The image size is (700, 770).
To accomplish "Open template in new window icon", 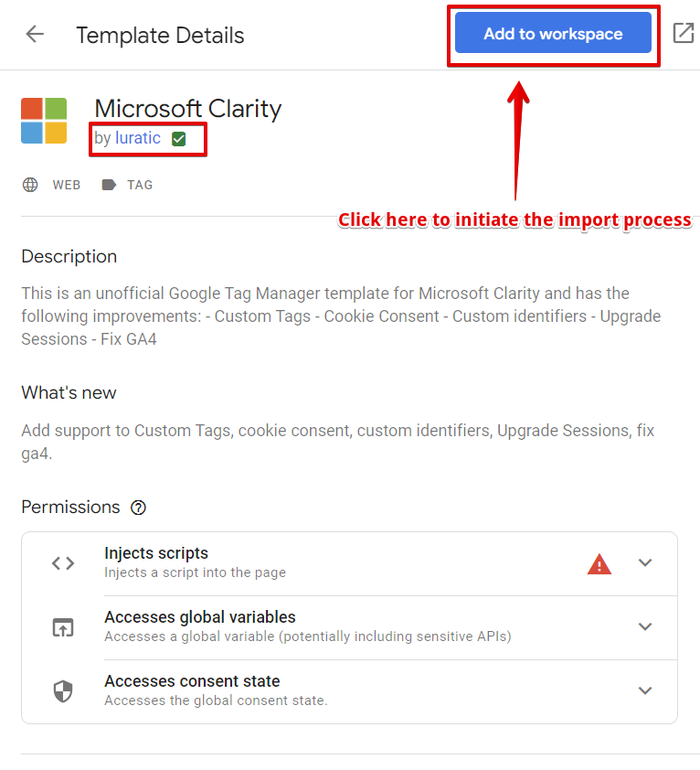I will 684,33.
